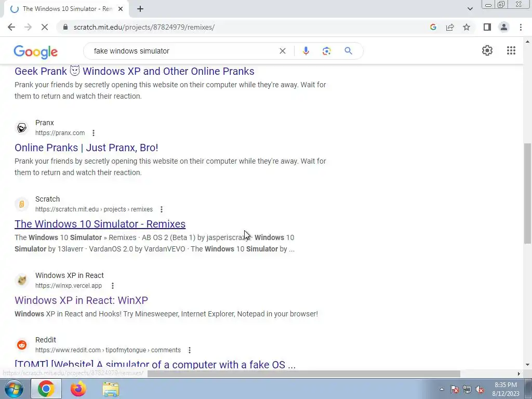Close The Windows 10 Simulator tab

pos(121,9)
